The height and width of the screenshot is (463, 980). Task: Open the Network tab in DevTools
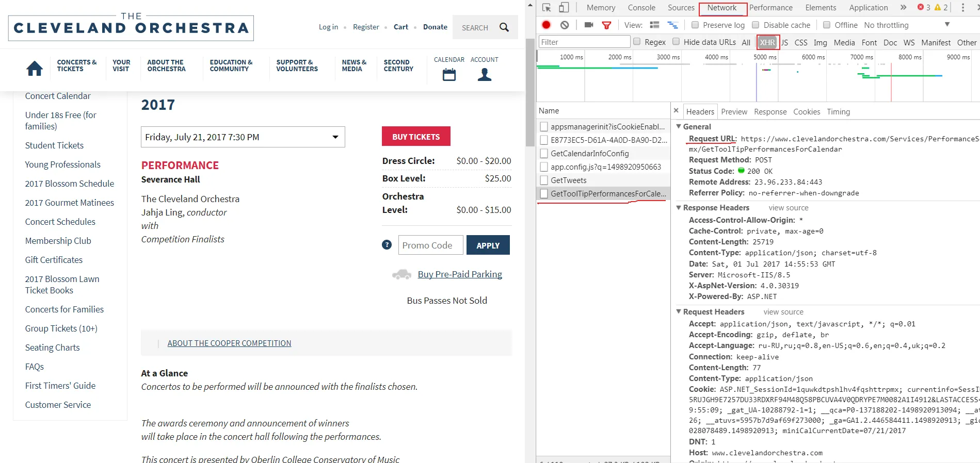pos(722,8)
